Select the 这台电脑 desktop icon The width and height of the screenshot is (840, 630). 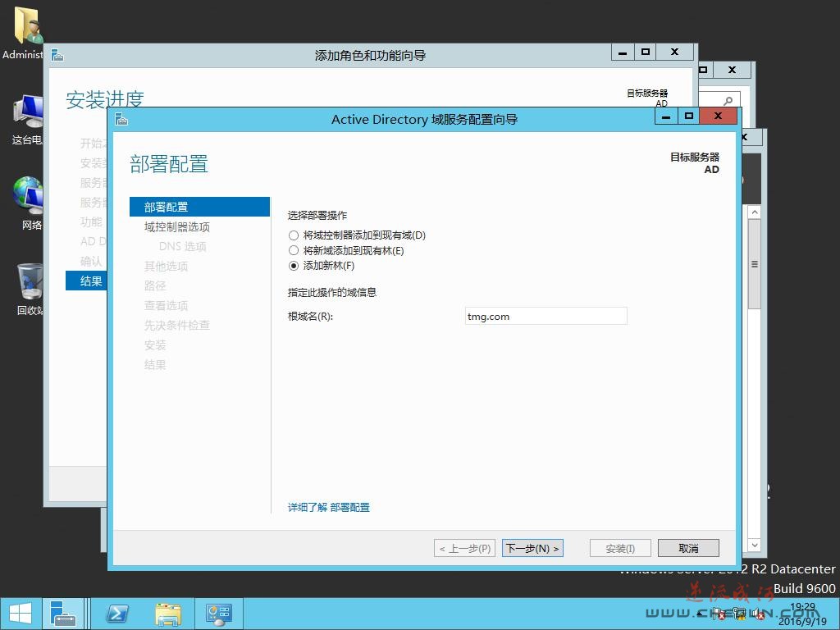tap(28, 120)
